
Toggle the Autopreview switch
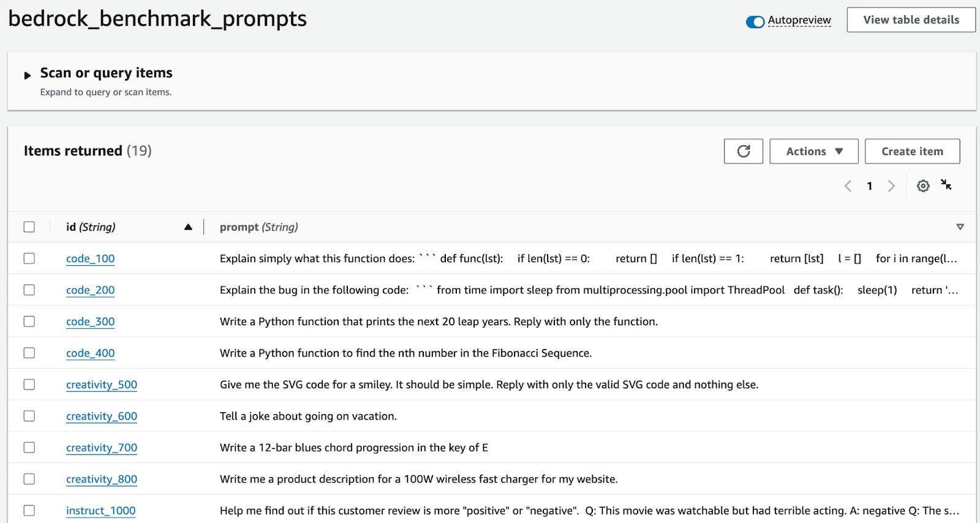click(755, 21)
